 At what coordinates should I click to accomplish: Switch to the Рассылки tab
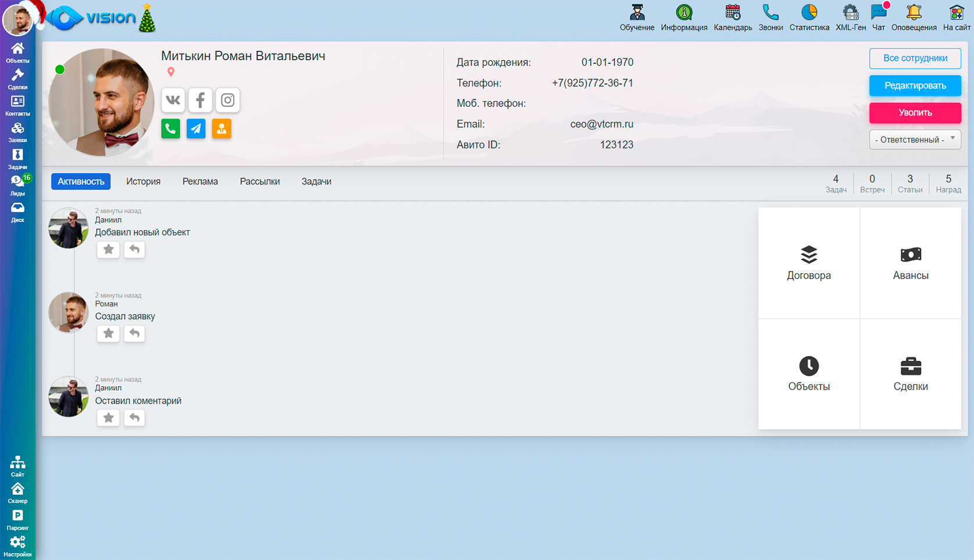click(x=259, y=181)
